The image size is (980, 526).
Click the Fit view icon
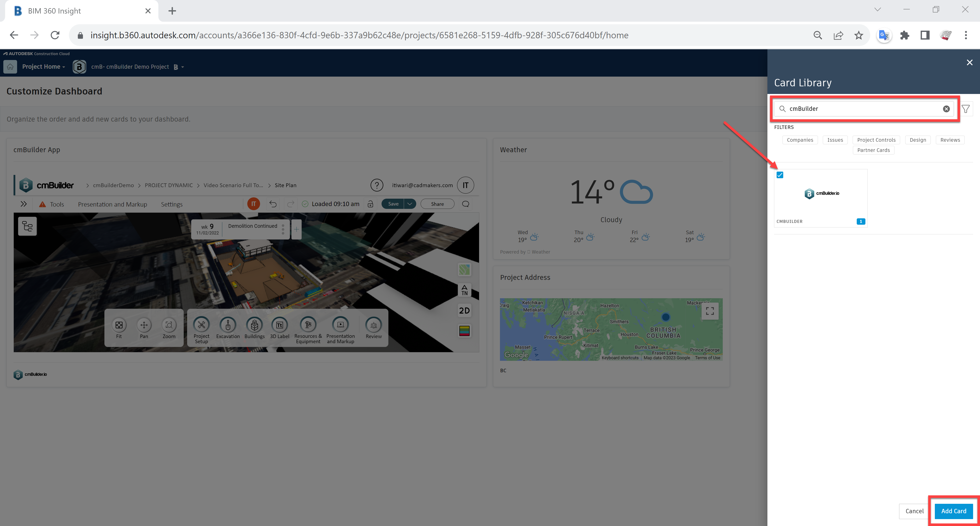119,325
